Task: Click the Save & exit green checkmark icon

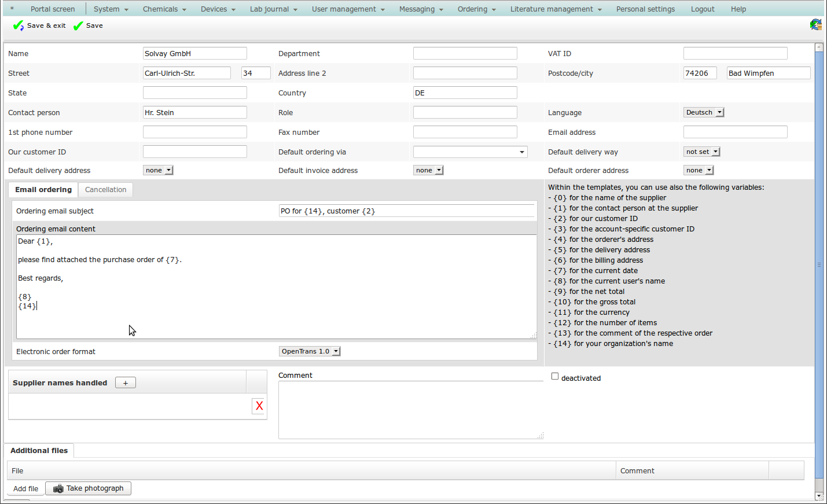Action: click(19, 26)
